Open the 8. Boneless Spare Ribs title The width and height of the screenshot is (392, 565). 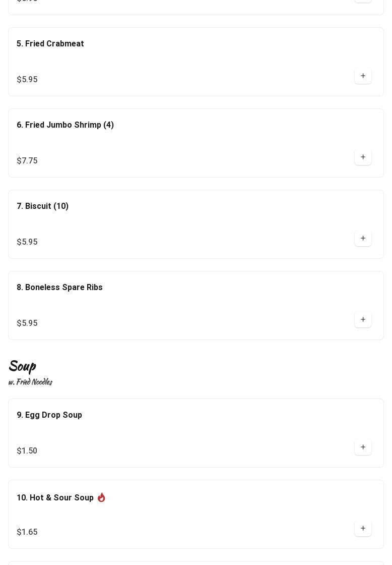(59, 288)
